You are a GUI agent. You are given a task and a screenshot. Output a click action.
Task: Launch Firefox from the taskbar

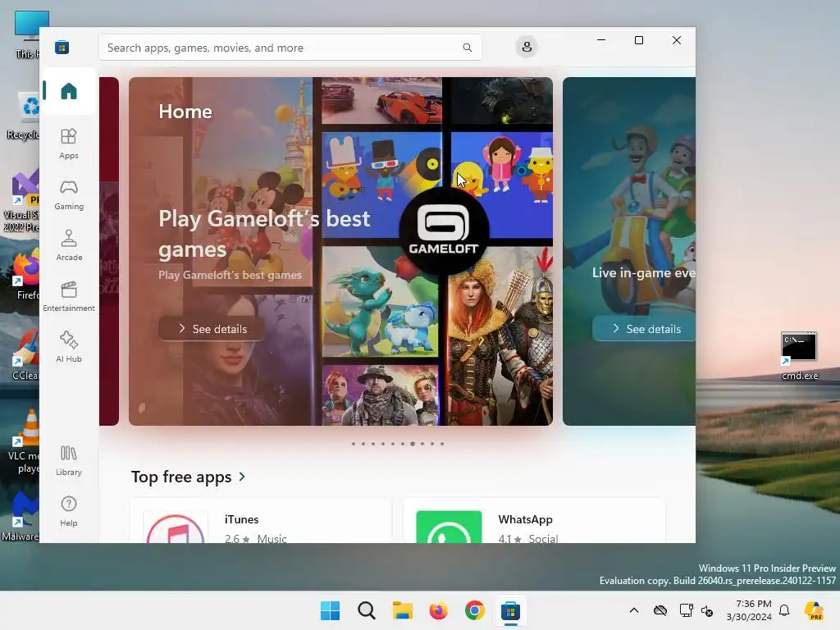click(x=438, y=610)
